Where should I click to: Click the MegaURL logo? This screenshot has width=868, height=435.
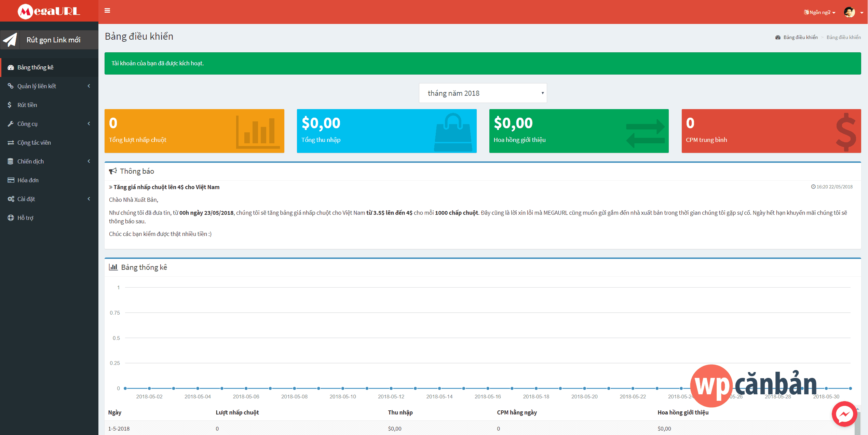coord(49,11)
